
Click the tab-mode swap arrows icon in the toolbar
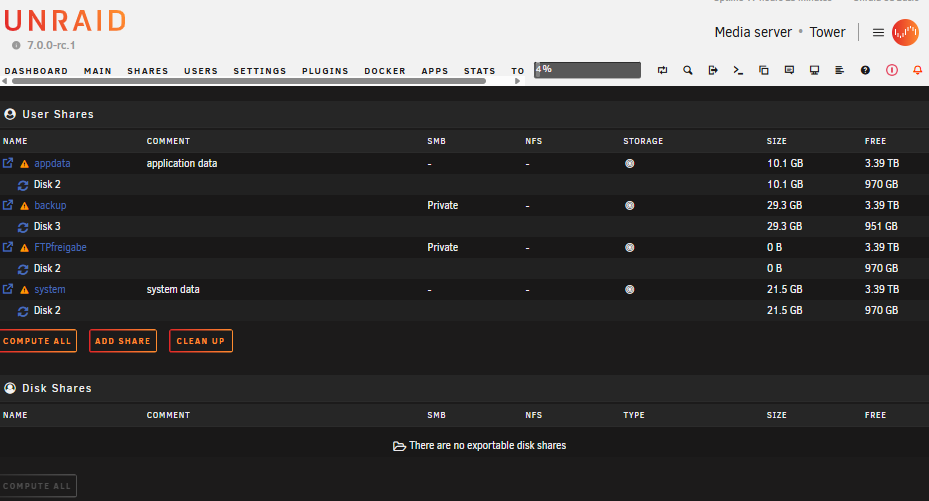pyautogui.click(x=662, y=70)
